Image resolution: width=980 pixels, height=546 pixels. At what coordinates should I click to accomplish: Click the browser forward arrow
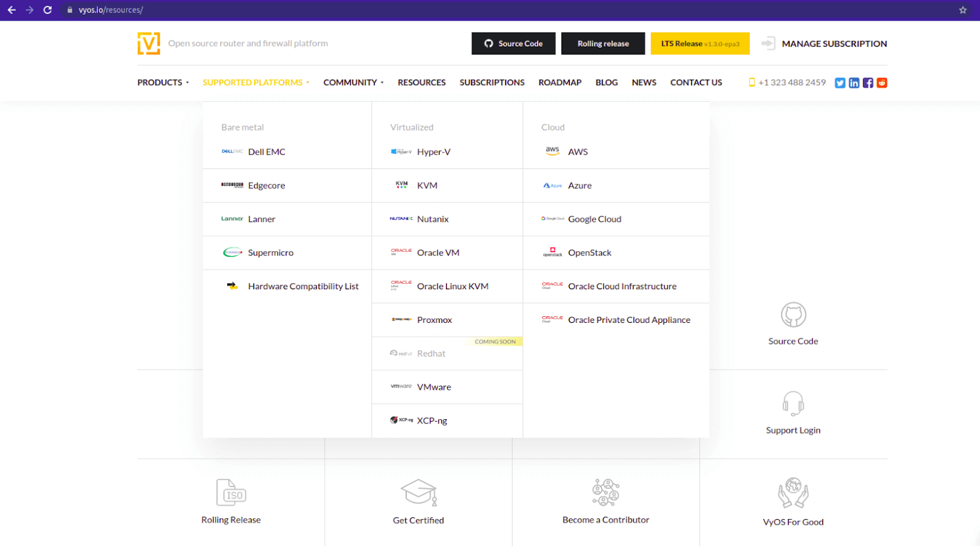point(29,10)
